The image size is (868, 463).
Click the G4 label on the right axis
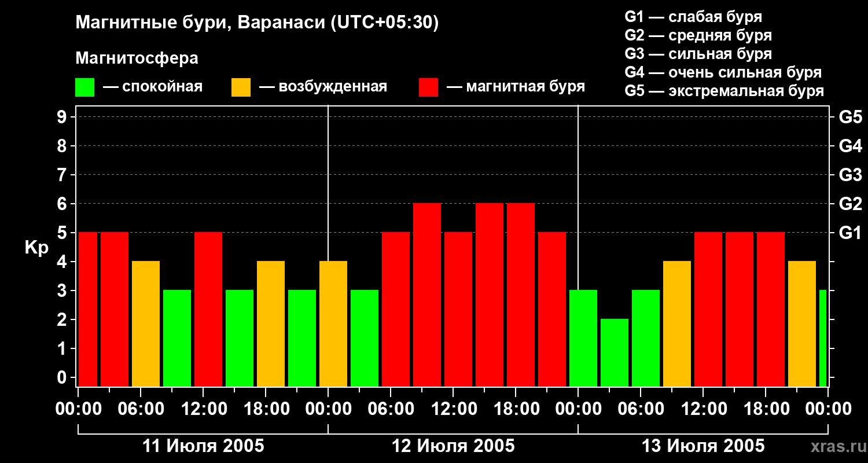coord(851,146)
